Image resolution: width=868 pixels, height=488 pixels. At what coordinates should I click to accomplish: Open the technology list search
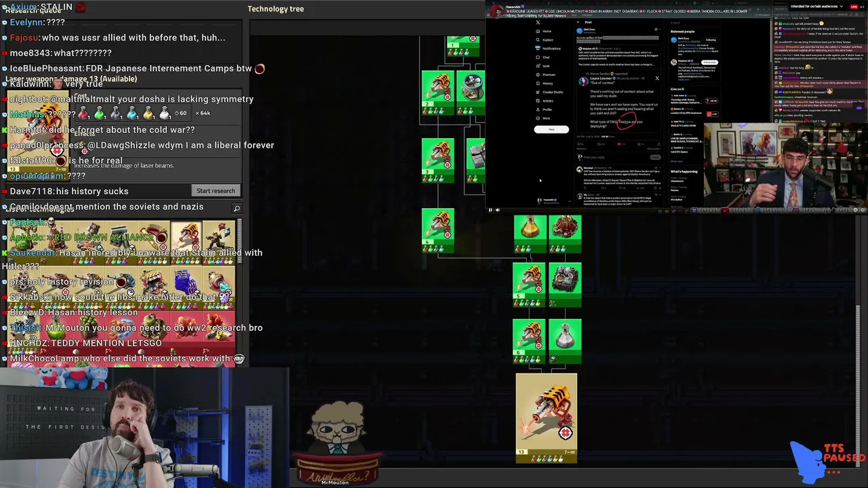[x=237, y=209]
